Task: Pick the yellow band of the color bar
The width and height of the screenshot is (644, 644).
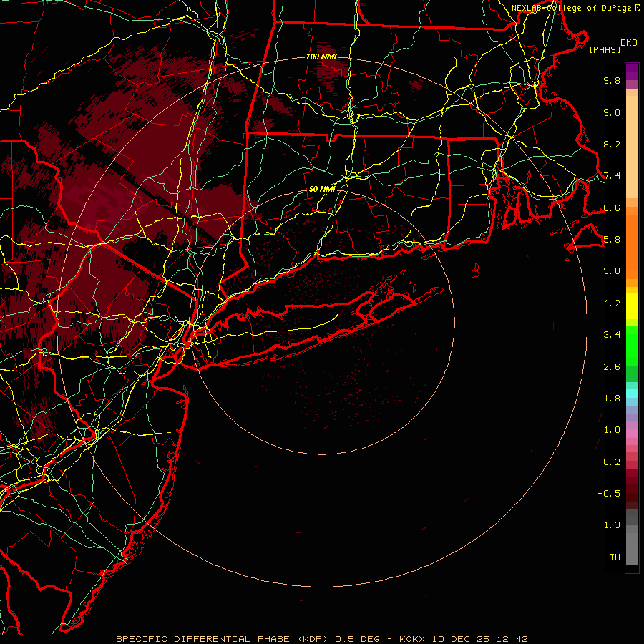Action: coord(632,306)
